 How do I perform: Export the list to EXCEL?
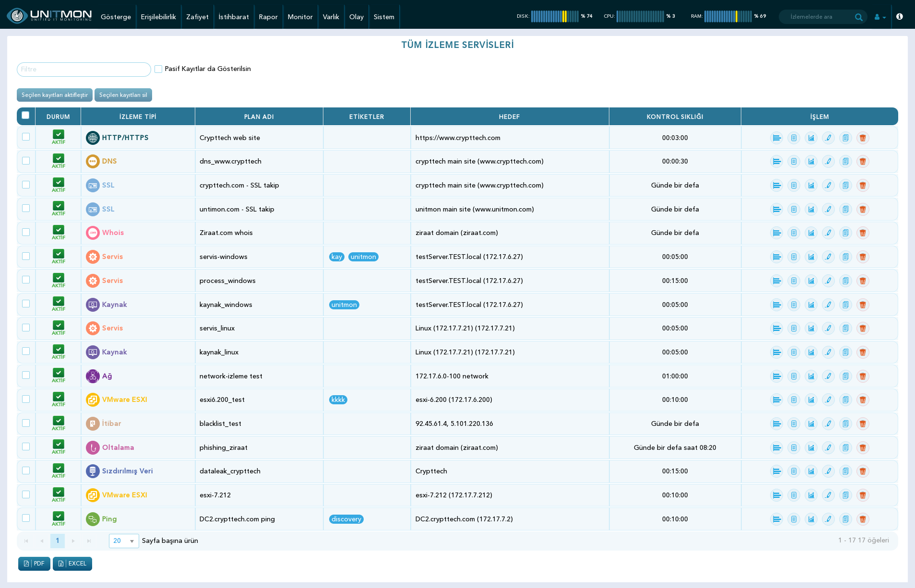point(72,564)
